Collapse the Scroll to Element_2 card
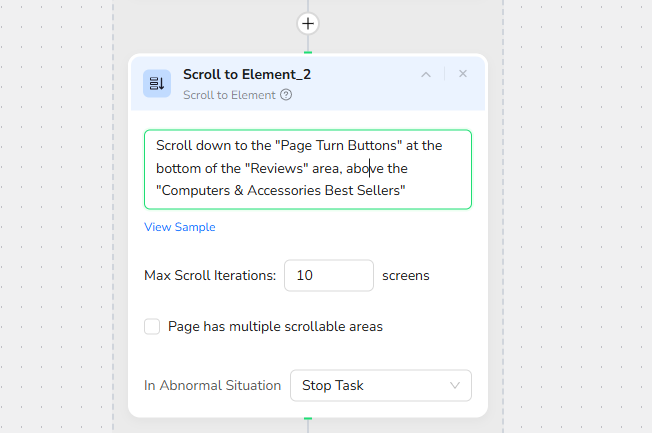The image size is (652, 433). pos(426,74)
